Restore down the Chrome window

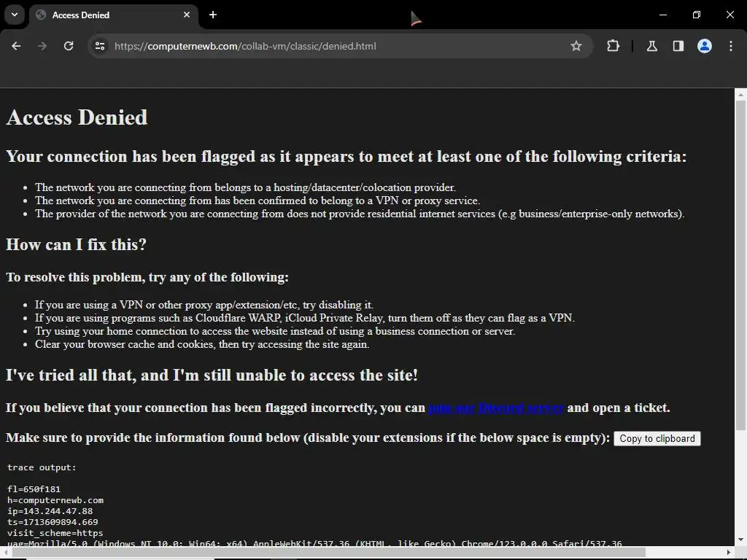tap(697, 15)
